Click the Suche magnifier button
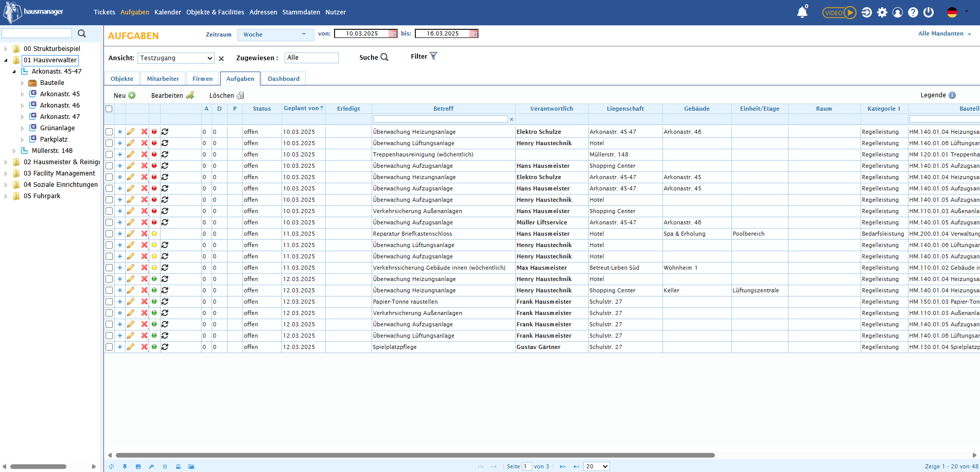The image size is (980, 472). click(384, 57)
